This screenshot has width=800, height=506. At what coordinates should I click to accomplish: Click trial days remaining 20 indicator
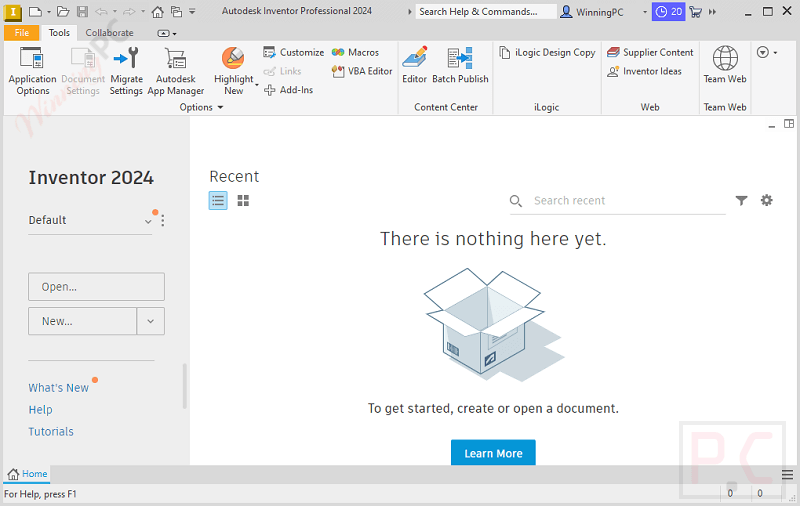pos(668,11)
